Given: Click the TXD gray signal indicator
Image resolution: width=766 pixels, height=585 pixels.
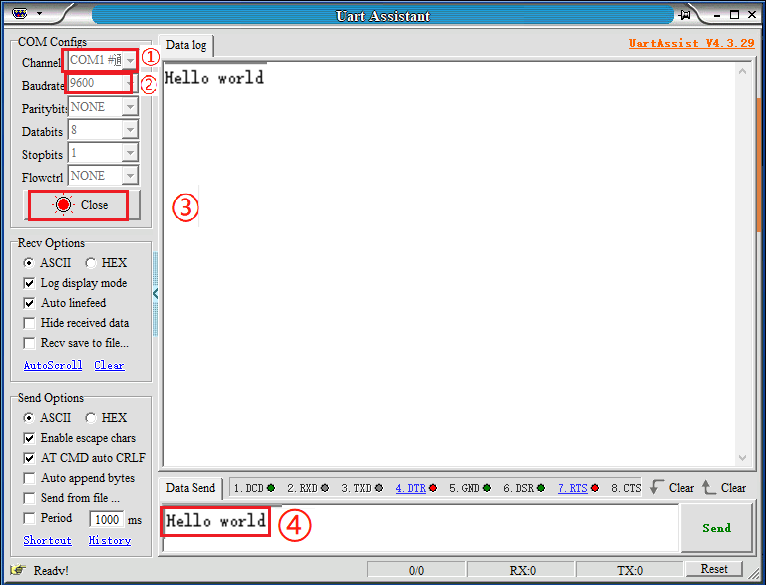Looking at the screenshot, I should pos(379,488).
